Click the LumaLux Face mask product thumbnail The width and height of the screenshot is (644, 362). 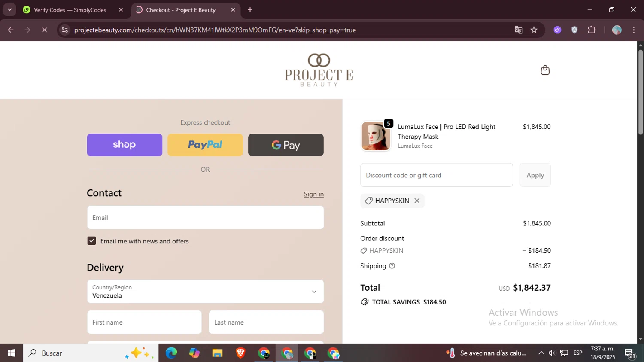coord(376,136)
